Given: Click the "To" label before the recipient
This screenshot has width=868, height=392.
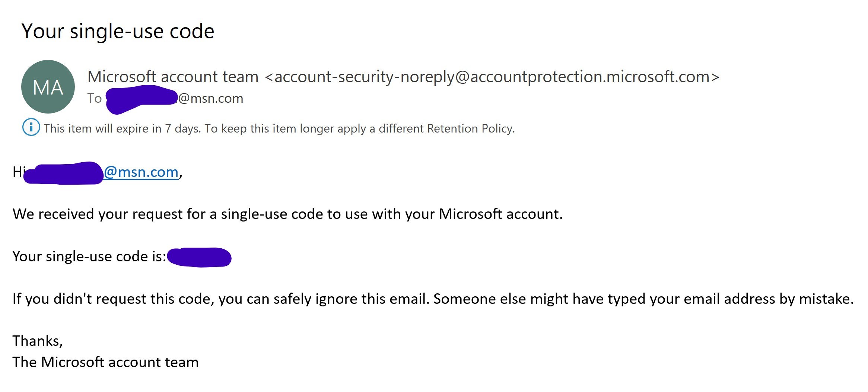Looking at the screenshot, I should [95, 98].
